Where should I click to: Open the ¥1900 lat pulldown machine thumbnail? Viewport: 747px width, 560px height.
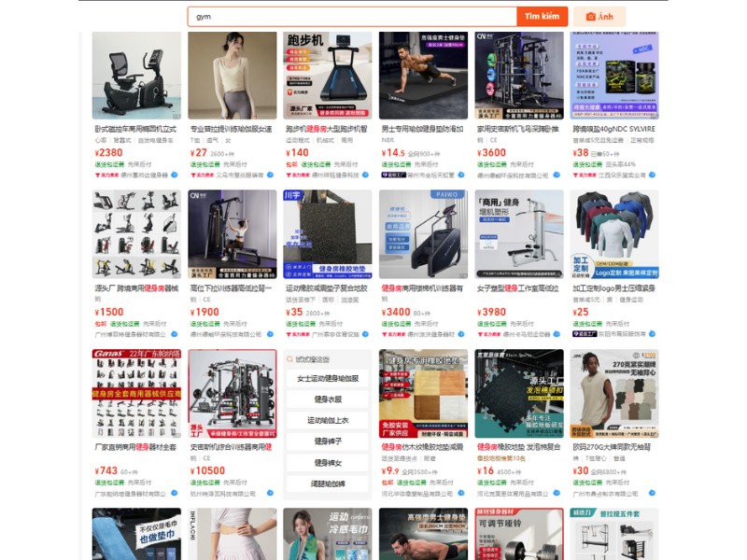click(232, 234)
